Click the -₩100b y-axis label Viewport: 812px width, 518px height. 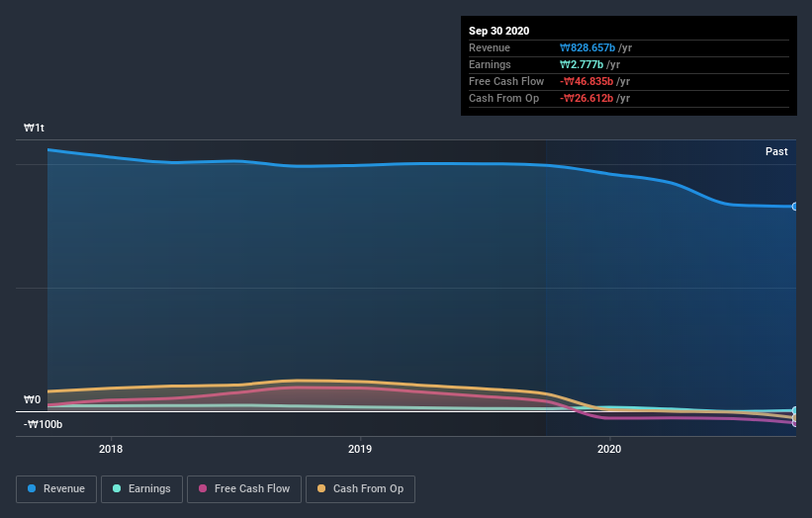tap(43, 424)
